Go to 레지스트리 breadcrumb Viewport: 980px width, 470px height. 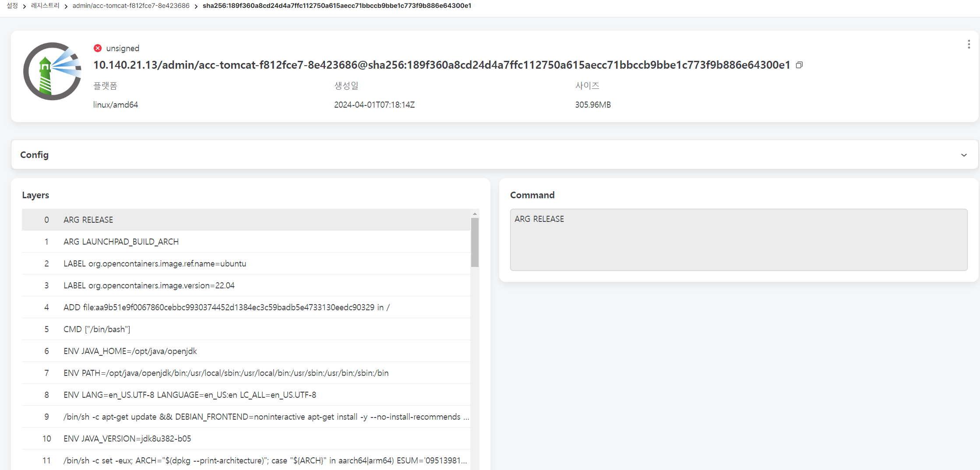click(45, 6)
